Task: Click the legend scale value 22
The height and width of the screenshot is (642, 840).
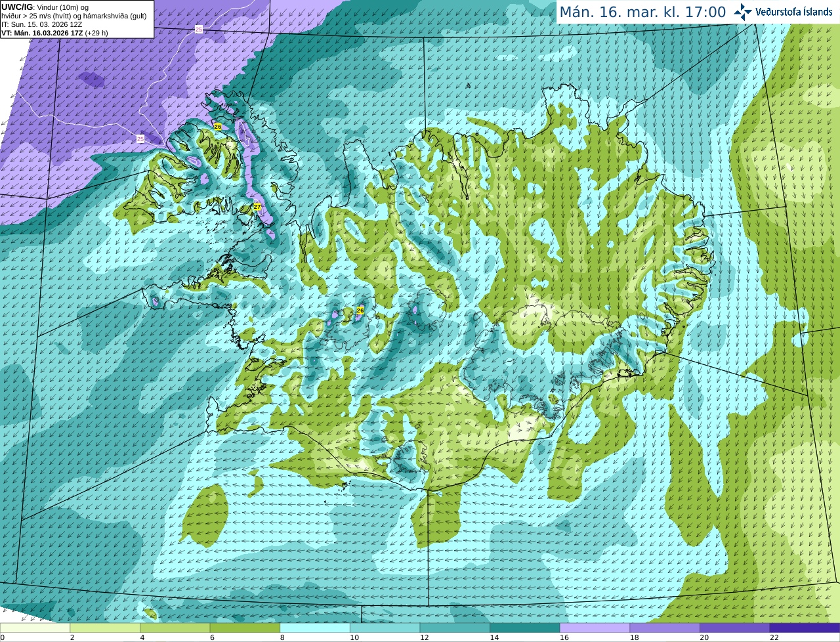Action: (x=774, y=637)
